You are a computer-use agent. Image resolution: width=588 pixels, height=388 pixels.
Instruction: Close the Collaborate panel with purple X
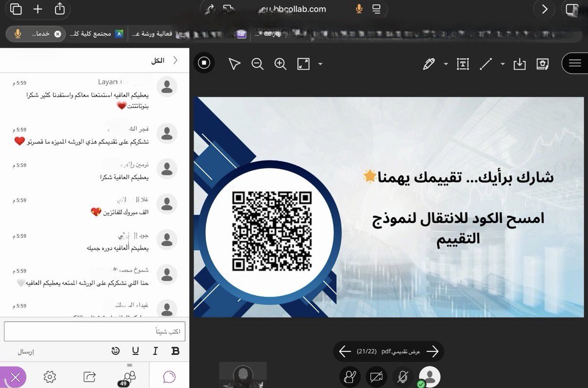point(13,377)
